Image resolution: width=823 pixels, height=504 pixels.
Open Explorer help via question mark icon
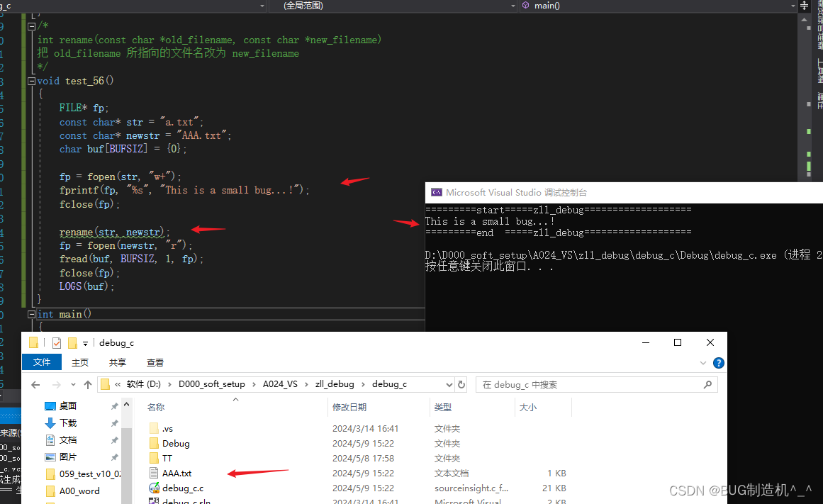click(719, 363)
